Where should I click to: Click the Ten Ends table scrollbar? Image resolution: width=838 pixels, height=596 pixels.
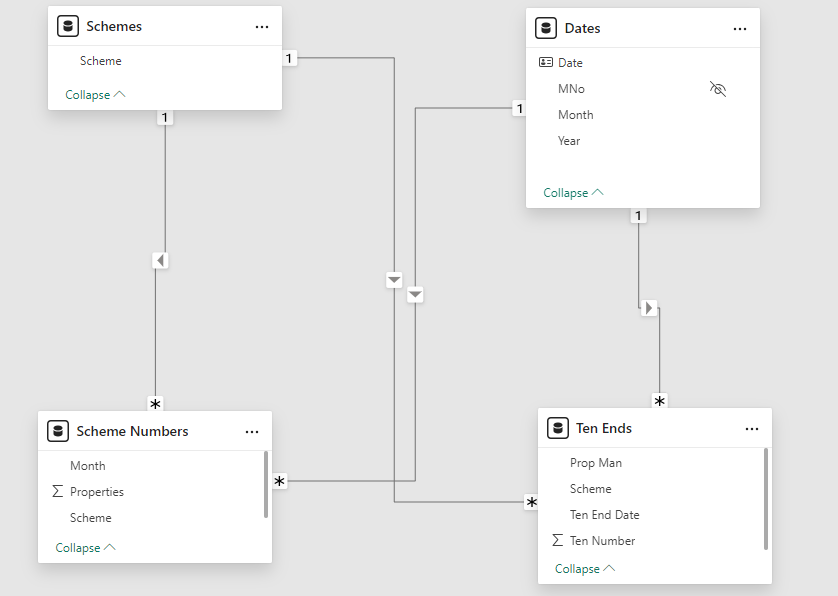[x=765, y=499]
